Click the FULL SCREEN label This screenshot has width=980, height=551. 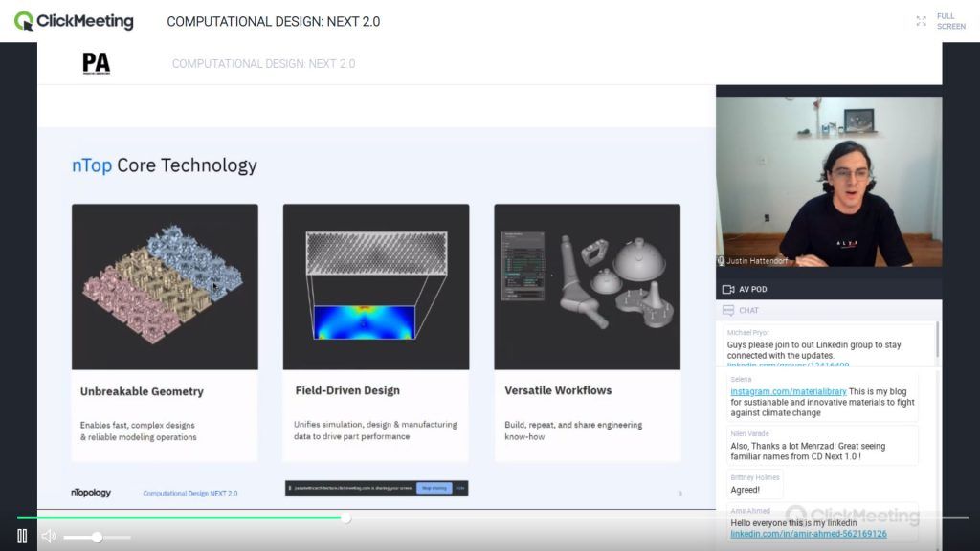coord(950,21)
